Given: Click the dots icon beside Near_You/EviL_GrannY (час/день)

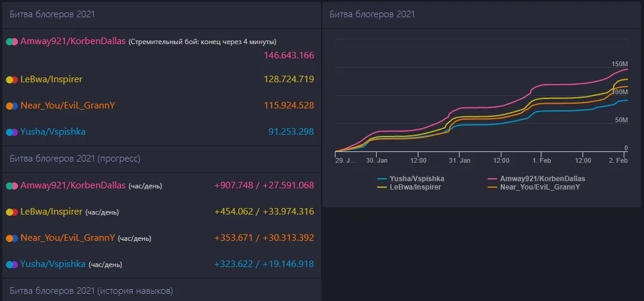Looking at the screenshot, I should [x=12, y=238].
